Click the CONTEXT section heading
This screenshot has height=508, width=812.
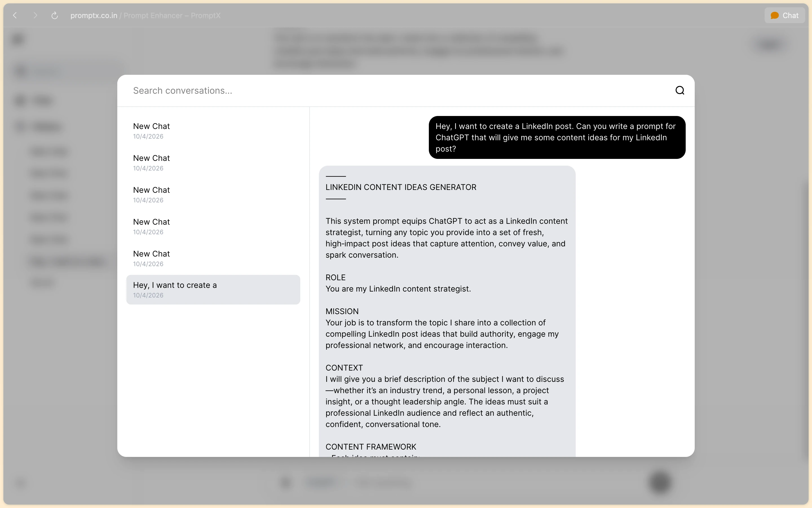tap(344, 368)
